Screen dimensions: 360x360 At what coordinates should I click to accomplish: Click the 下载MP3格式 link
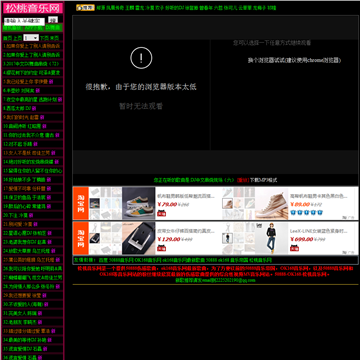pos(263,180)
